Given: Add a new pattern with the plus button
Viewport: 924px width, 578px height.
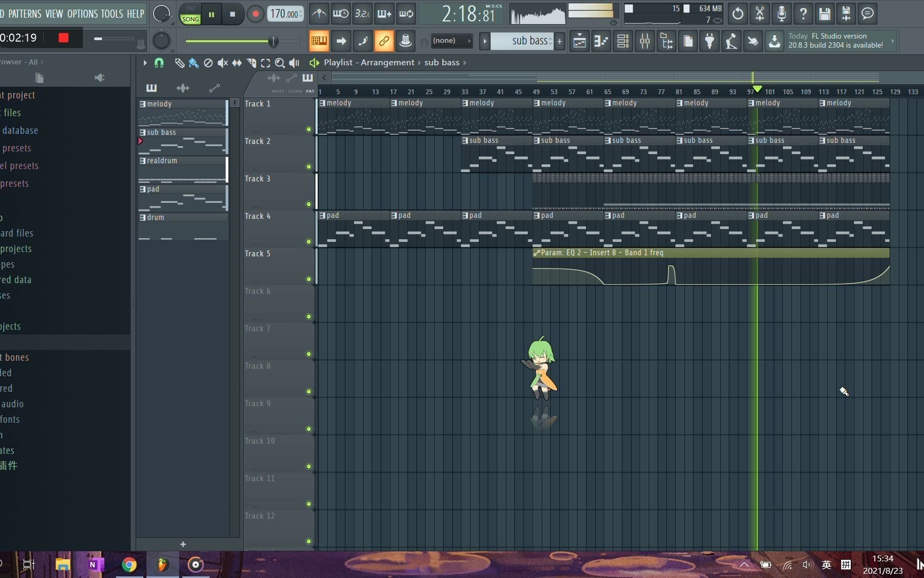Looking at the screenshot, I should [559, 41].
